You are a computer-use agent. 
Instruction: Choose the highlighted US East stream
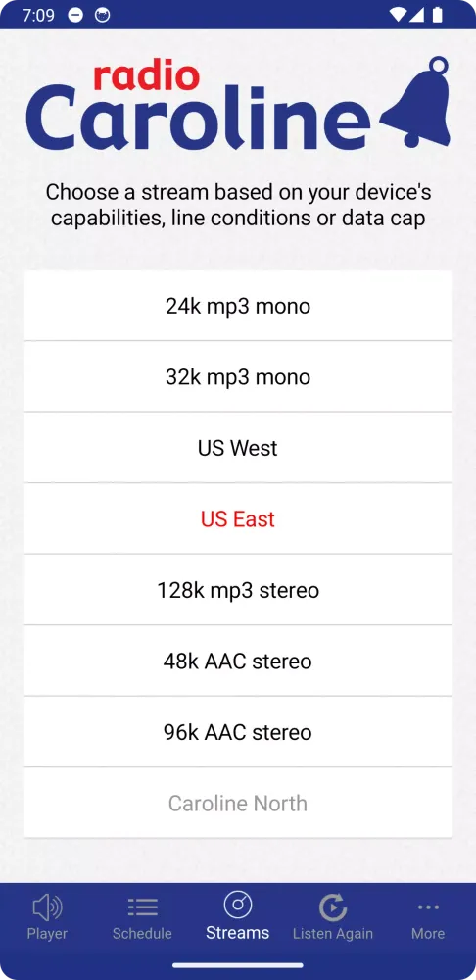point(238,518)
